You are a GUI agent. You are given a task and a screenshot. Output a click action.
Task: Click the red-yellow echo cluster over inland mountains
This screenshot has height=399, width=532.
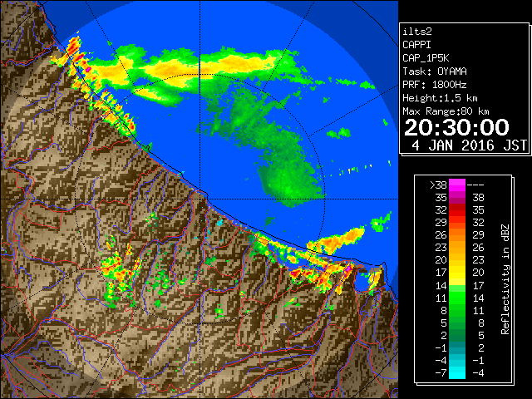pos(117,268)
